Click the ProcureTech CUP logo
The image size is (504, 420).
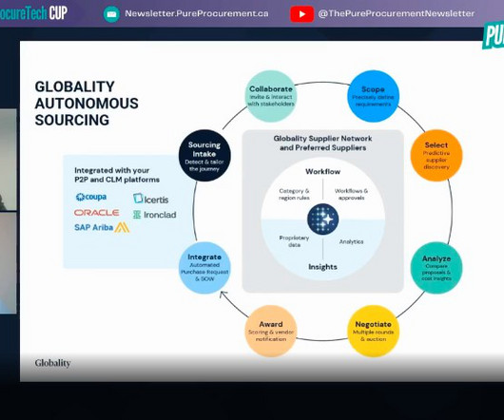pyautogui.click(x=33, y=13)
